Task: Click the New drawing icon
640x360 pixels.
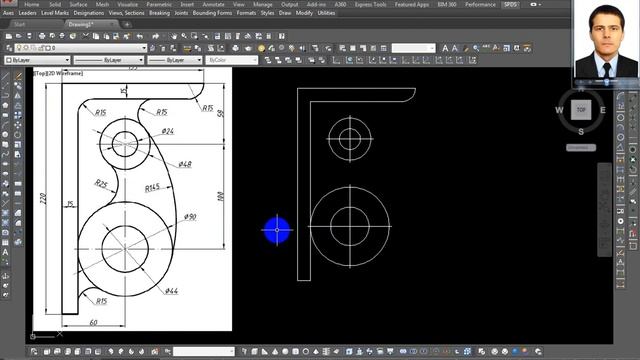Action: (x=9, y=36)
